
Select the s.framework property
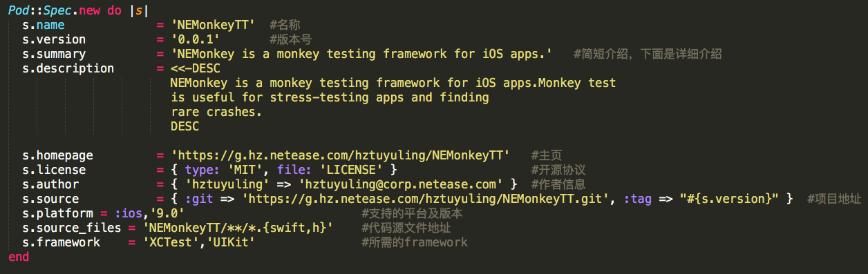tap(61, 242)
